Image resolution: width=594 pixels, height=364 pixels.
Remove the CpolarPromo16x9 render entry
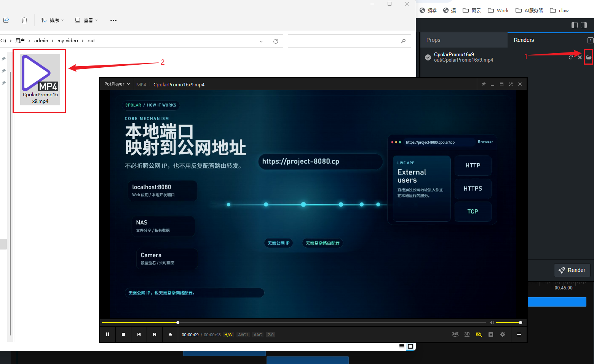[x=580, y=57]
